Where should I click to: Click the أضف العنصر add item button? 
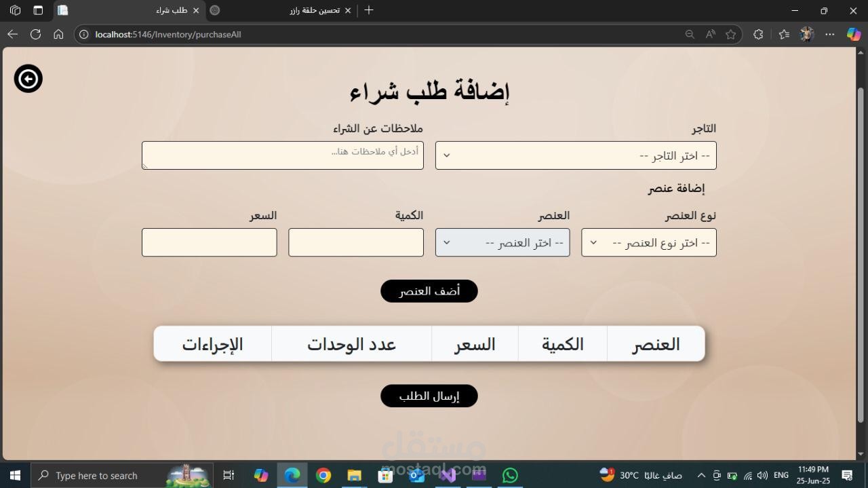coord(429,291)
